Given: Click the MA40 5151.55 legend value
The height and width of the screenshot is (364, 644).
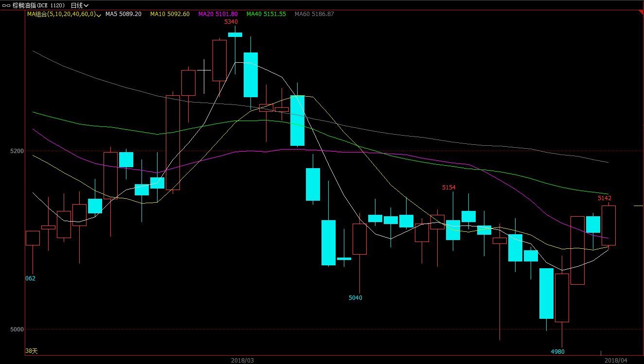Looking at the screenshot, I should click(266, 14).
